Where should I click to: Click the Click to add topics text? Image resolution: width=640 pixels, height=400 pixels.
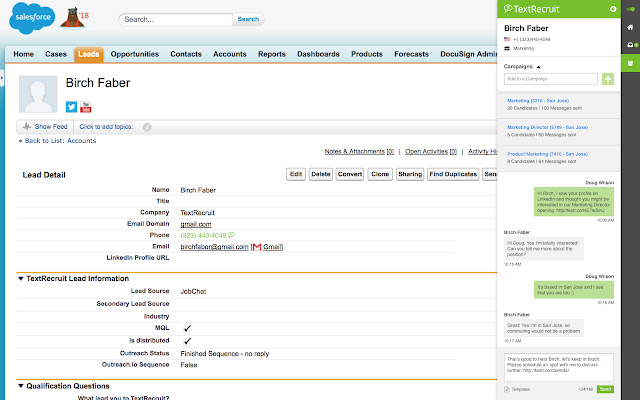pos(106,127)
